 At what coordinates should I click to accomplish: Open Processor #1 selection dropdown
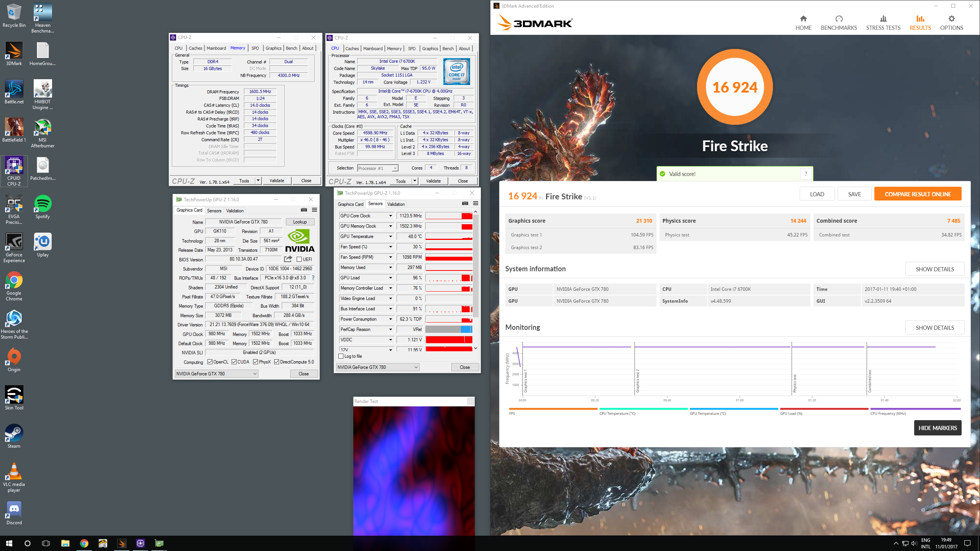click(378, 168)
